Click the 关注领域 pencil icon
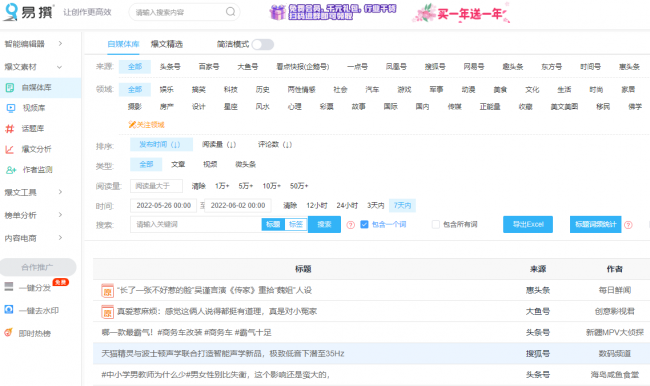The width and height of the screenshot is (650, 386). pos(132,124)
